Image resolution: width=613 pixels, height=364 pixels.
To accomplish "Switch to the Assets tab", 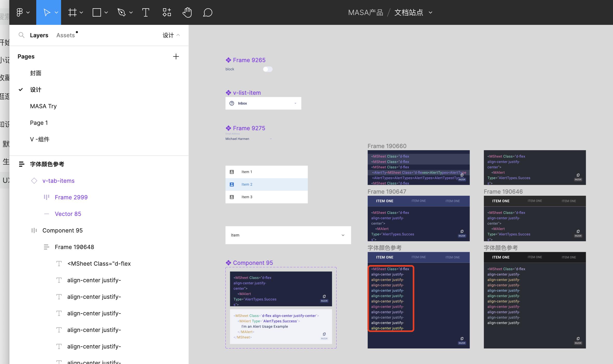I will (65, 35).
